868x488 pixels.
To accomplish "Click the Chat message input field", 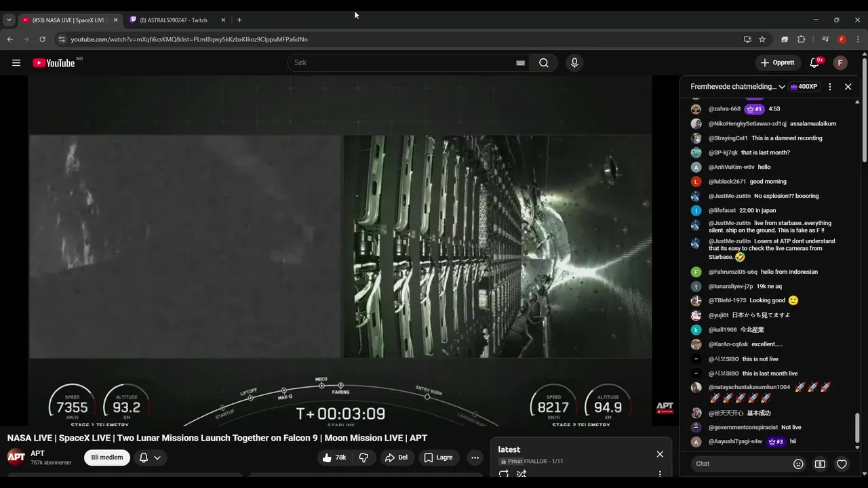I will (741, 464).
